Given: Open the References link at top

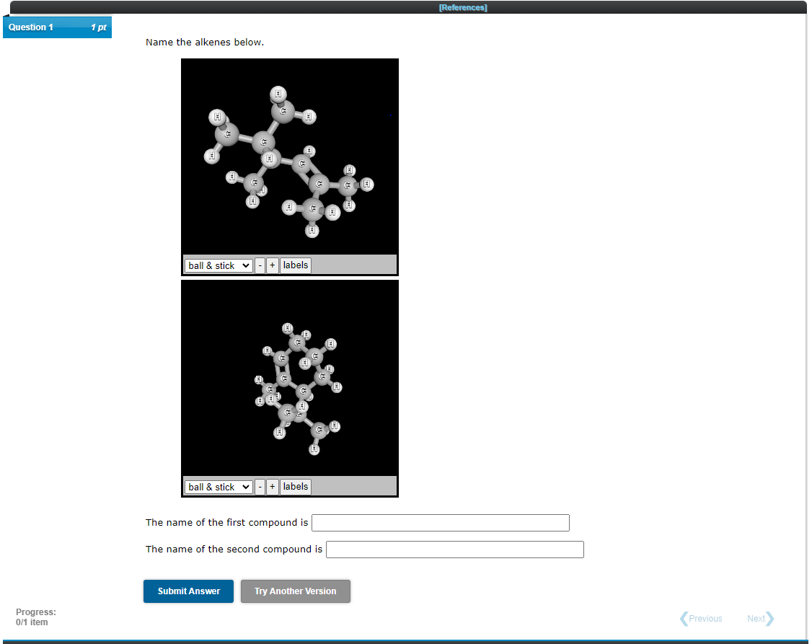Looking at the screenshot, I should [462, 7].
